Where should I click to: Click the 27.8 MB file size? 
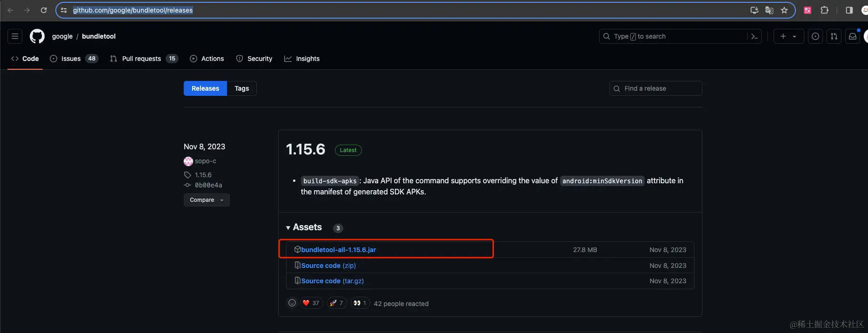[x=585, y=250]
